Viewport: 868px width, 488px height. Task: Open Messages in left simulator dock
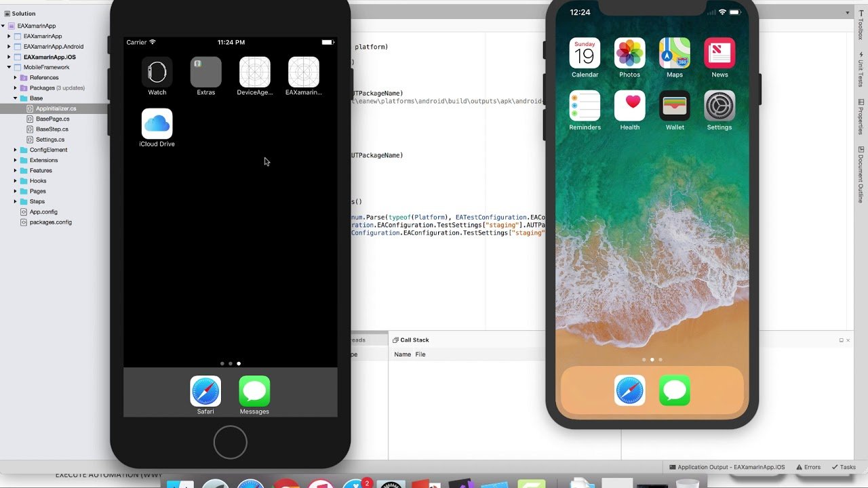click(254, 391)
